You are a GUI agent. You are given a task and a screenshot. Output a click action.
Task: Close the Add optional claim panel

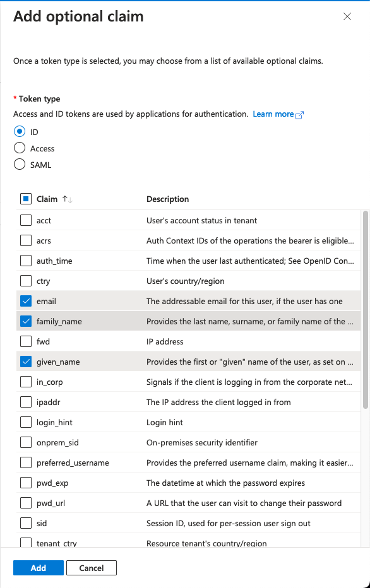coord(347,16)
